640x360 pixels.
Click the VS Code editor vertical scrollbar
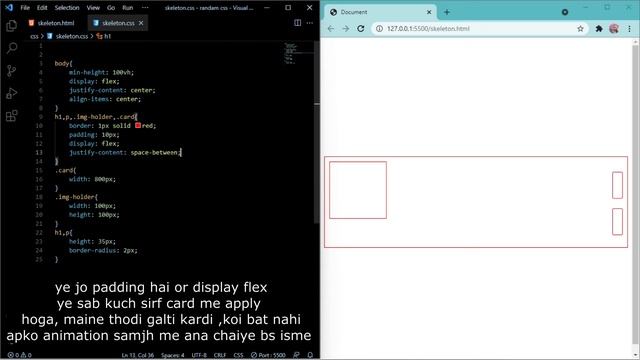click(x=317, y=133)
